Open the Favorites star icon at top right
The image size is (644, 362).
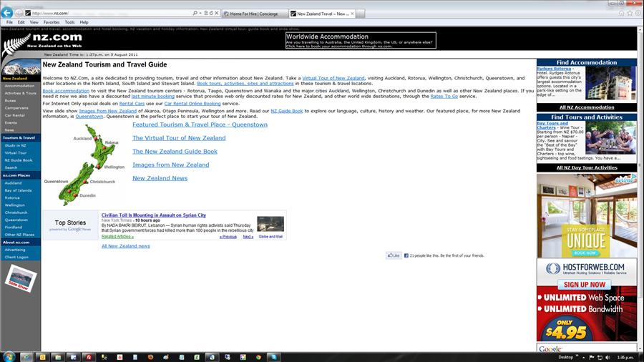click(x=630, y=13)
